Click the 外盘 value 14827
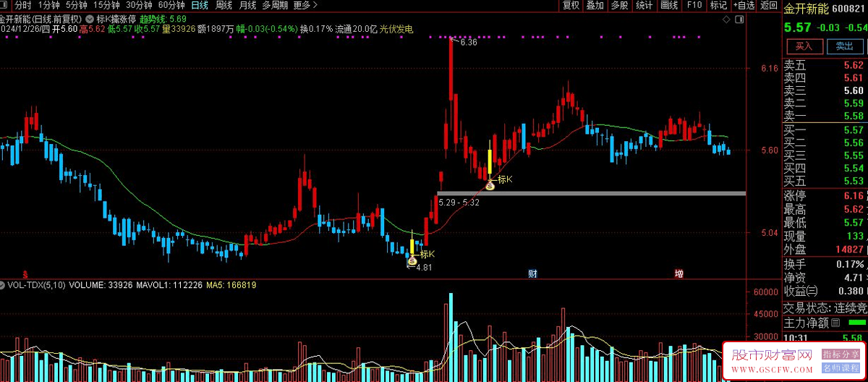The image size is (868, 382). pos(848,249)
